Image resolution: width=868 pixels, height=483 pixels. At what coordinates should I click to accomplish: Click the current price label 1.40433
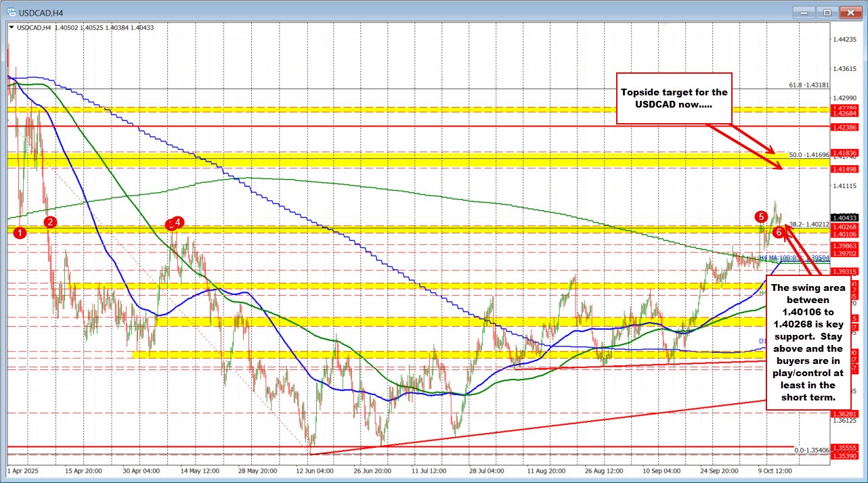pos(846,218)
